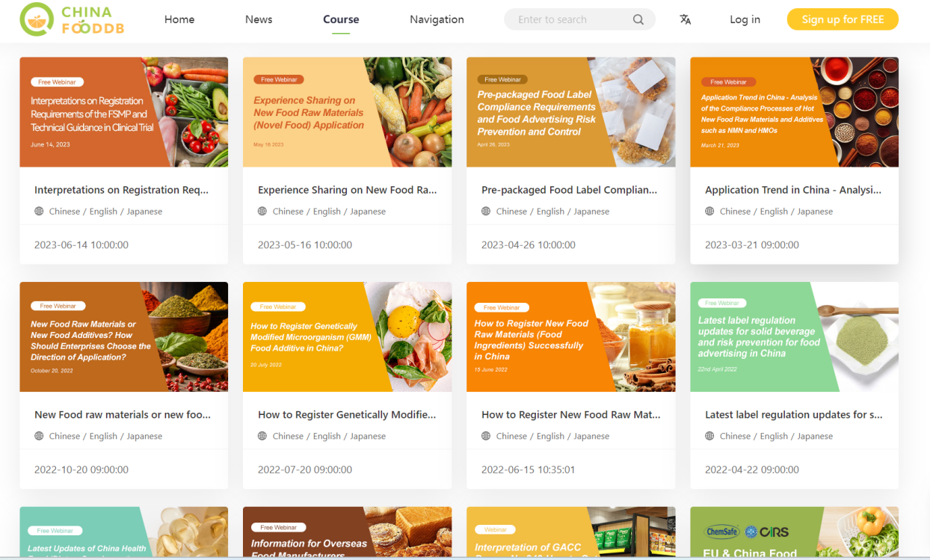Click the search magnifier icon

pyautogui.click(x=638, y=20)
